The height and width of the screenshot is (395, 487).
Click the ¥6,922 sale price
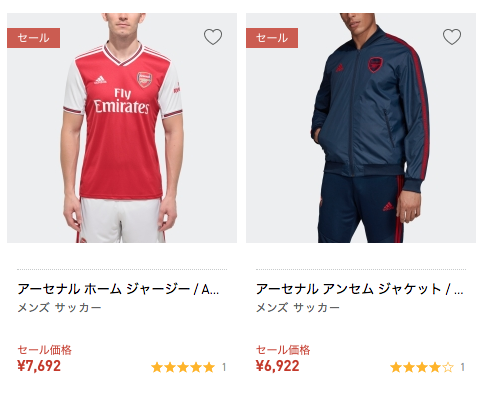pyautogui.click(x=278, y=366)
